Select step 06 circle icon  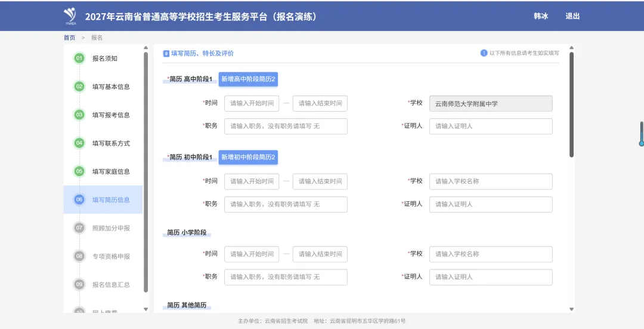(x=79, y=199)
